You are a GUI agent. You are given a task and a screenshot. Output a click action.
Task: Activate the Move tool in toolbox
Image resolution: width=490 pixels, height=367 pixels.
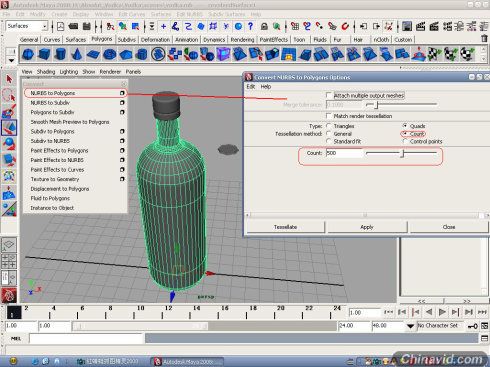(9, 127)
